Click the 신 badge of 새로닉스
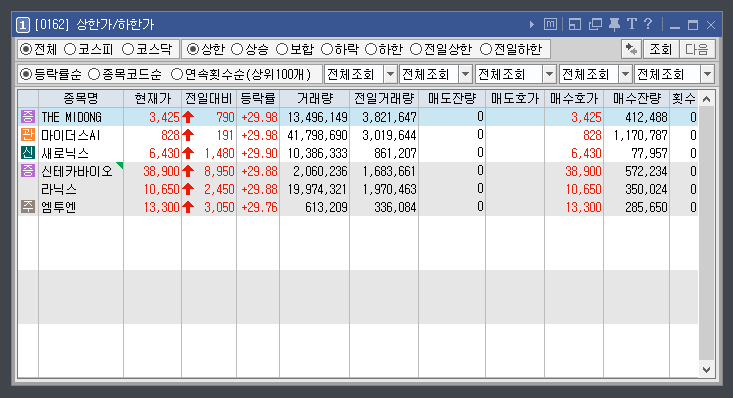This screenshot has height=398, width=733. (x=28, y=152)
